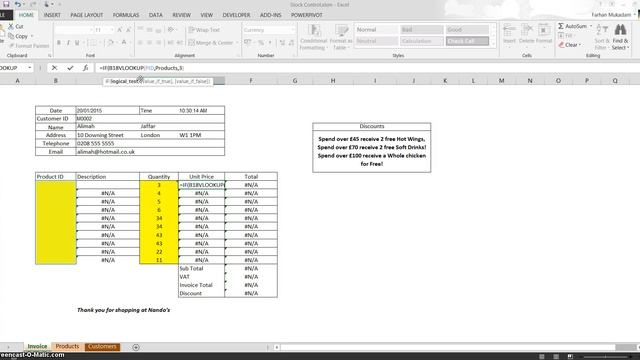This screenshot has width=640, height=360.
Task: Click the Decrease Font Size icon
Action: [129, 30]
